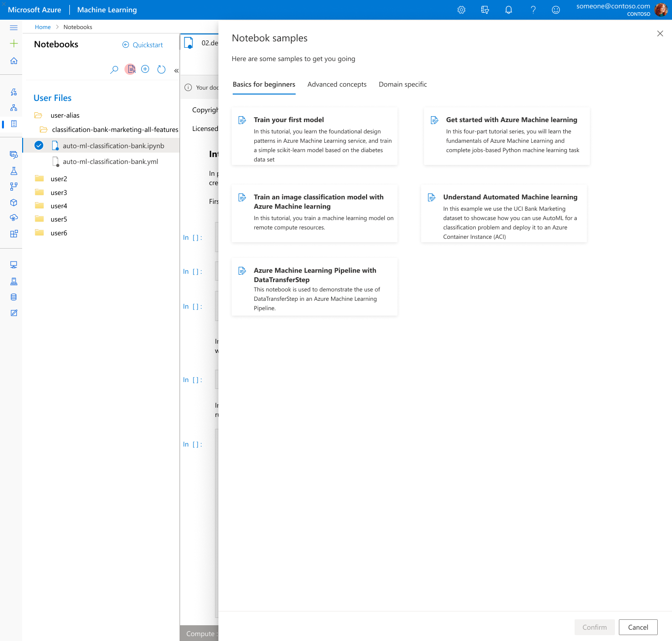Open Models cube icon in sidebar

(14, 202)
